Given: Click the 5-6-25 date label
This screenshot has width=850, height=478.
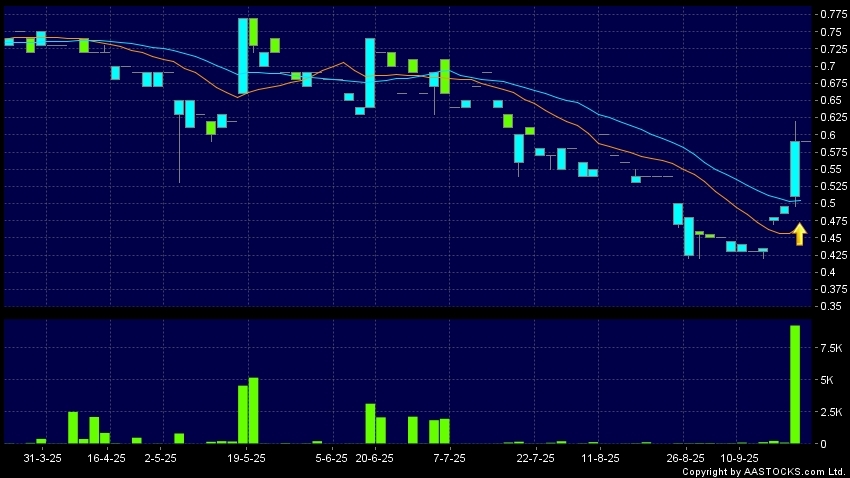Looking at the screenshot, I should pyautogui.click(x=331, y=458).
